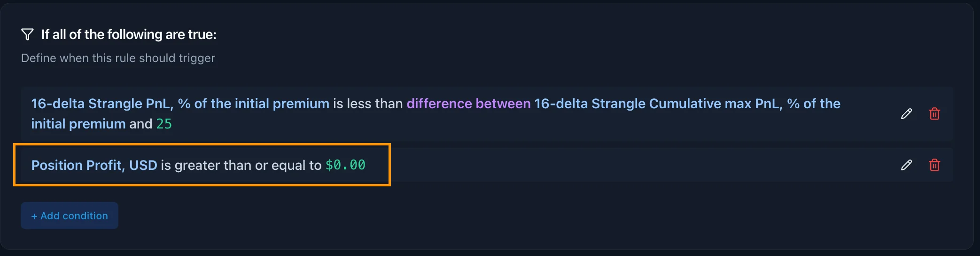Select the Strangle Cumulative max PnL metric
980x256 pixels.
[x=687, y=104]
